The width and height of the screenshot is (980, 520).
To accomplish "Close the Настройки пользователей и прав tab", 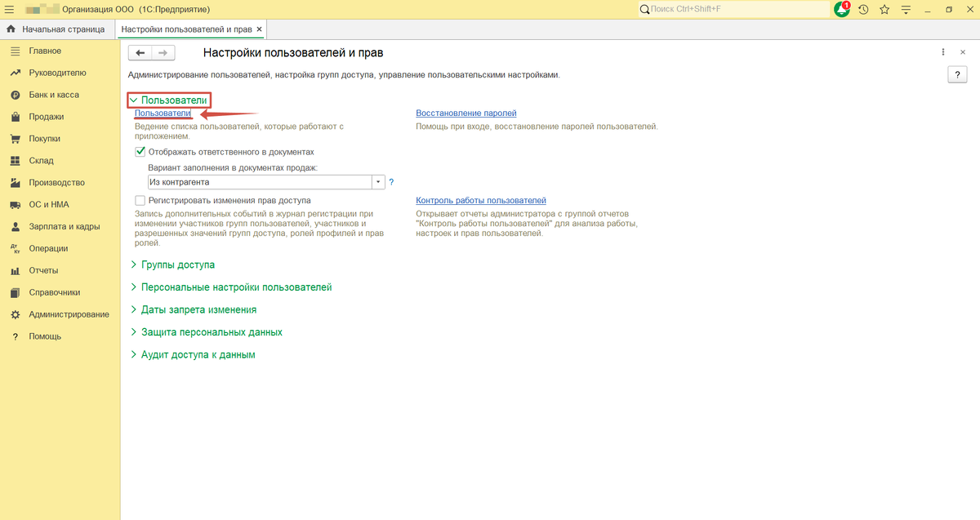I will tap(260, 29).
